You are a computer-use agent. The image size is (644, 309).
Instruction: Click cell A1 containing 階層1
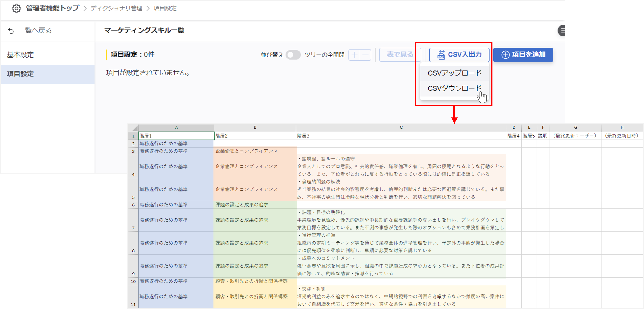click(x=176, y=136)
